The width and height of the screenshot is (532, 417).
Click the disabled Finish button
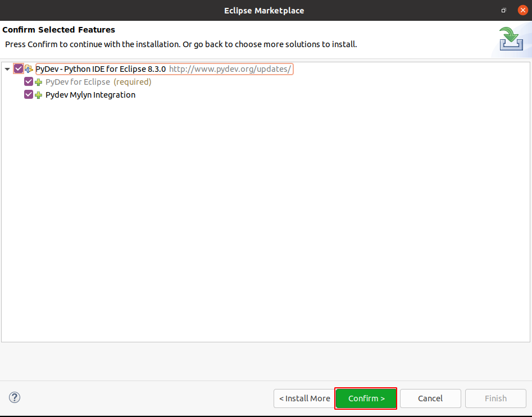495,398
